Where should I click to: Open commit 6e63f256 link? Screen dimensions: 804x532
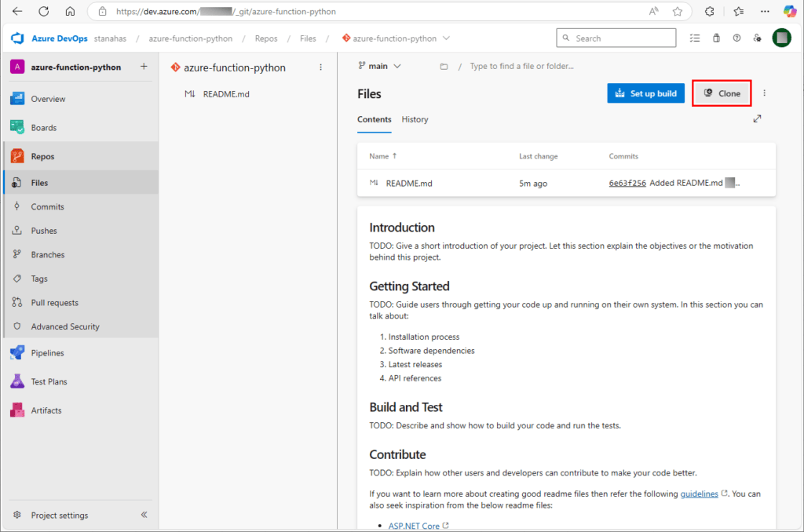coord(627,183)
